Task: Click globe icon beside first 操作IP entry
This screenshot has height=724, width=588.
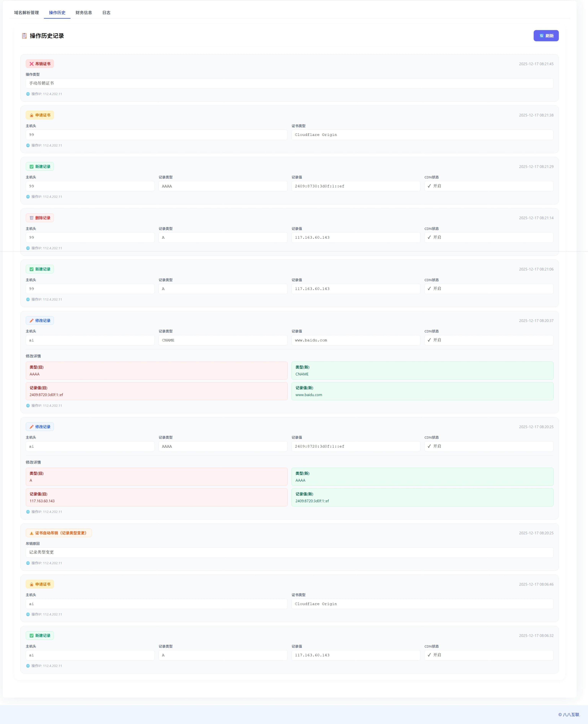Action: 28,94
